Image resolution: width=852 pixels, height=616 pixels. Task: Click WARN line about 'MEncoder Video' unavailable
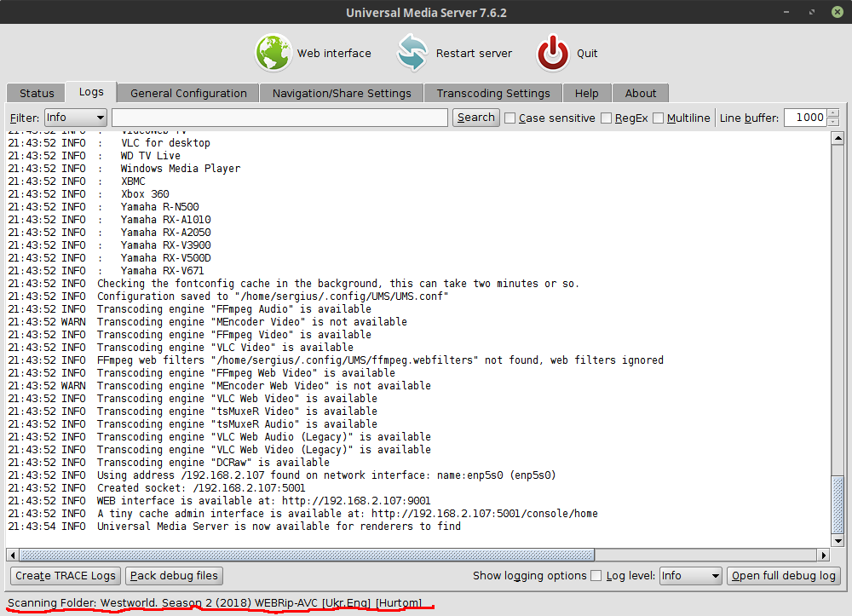click(207, 321)
